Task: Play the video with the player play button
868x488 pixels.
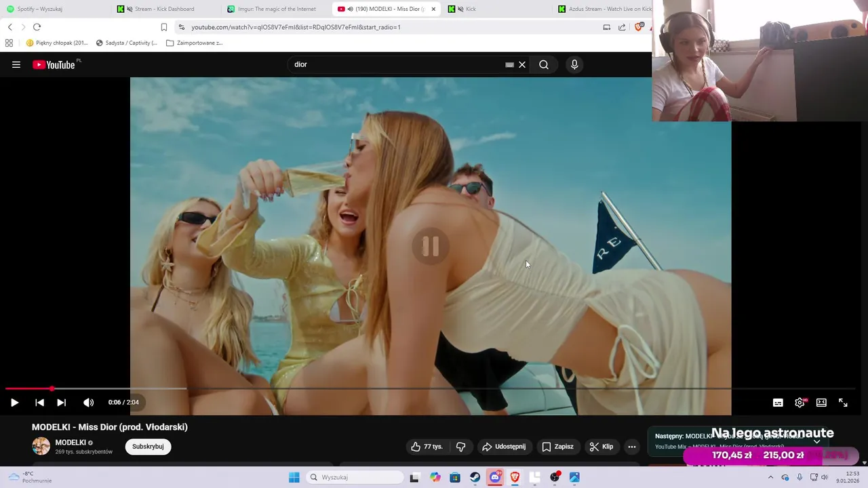Action: coord(14,403)
